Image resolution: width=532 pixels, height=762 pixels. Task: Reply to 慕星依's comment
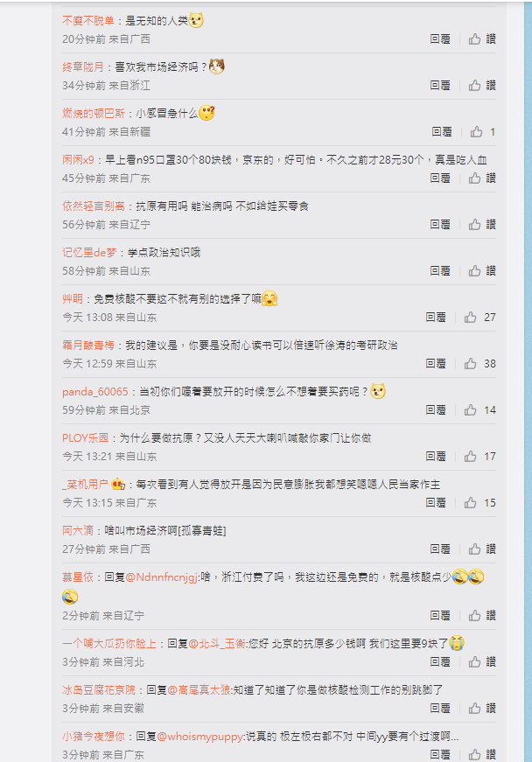tap(440, 616)
